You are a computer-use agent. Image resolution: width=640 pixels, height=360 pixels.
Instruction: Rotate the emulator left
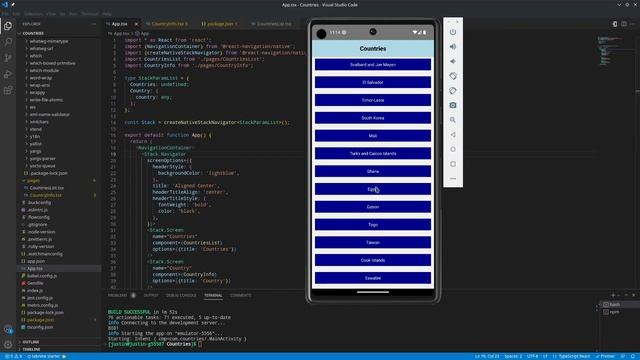pos(453,76)
